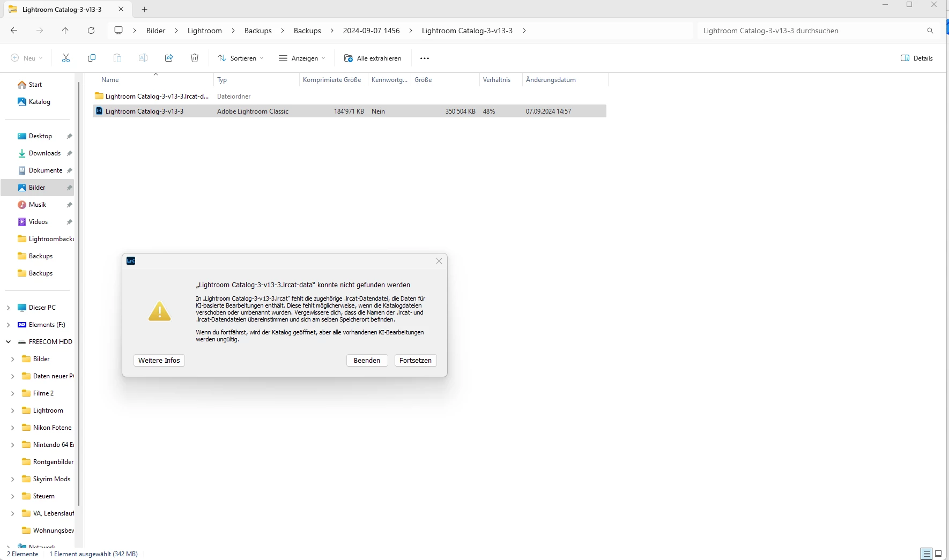Viewport: 949px width, 560px height.
Task: Expand the Steuern folder node
Action: pos(12,496)
